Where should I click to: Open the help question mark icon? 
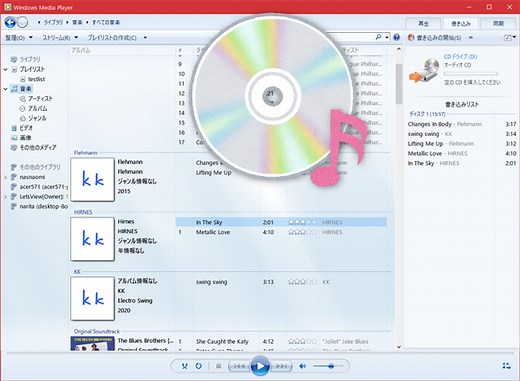coord(396,37)
